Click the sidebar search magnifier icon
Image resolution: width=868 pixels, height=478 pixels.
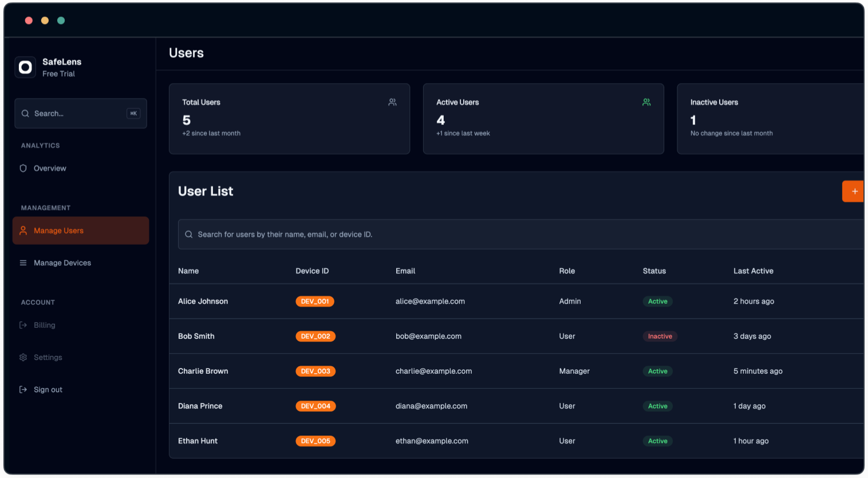coord(25,113)
